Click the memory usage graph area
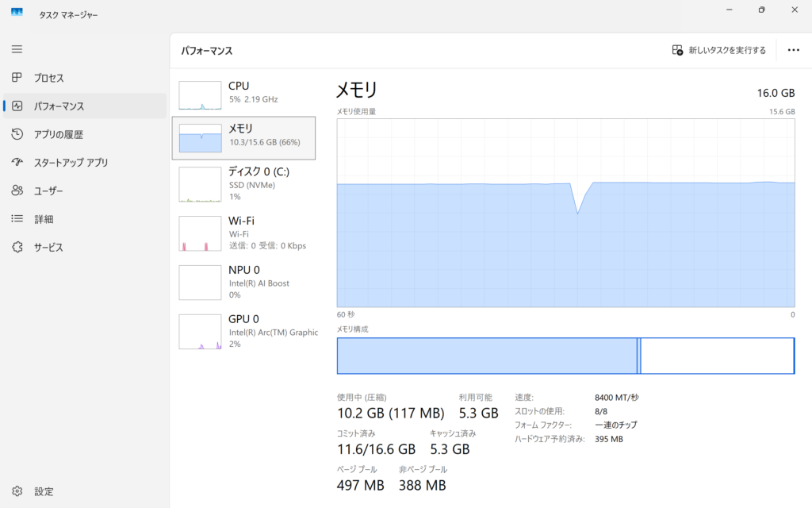812x508 pixels. [x=565, y=213]
